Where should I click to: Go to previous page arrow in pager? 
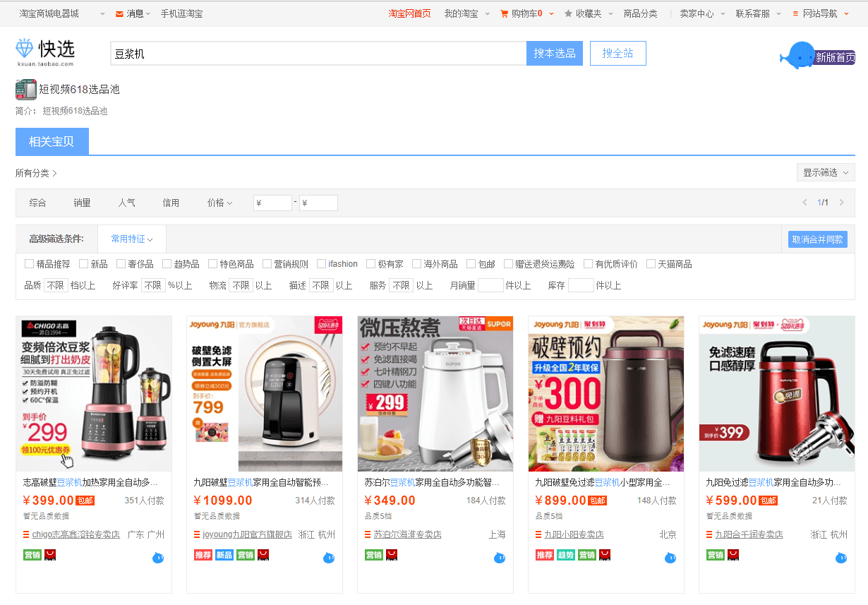pyautogui.click(x=804, y=203)
